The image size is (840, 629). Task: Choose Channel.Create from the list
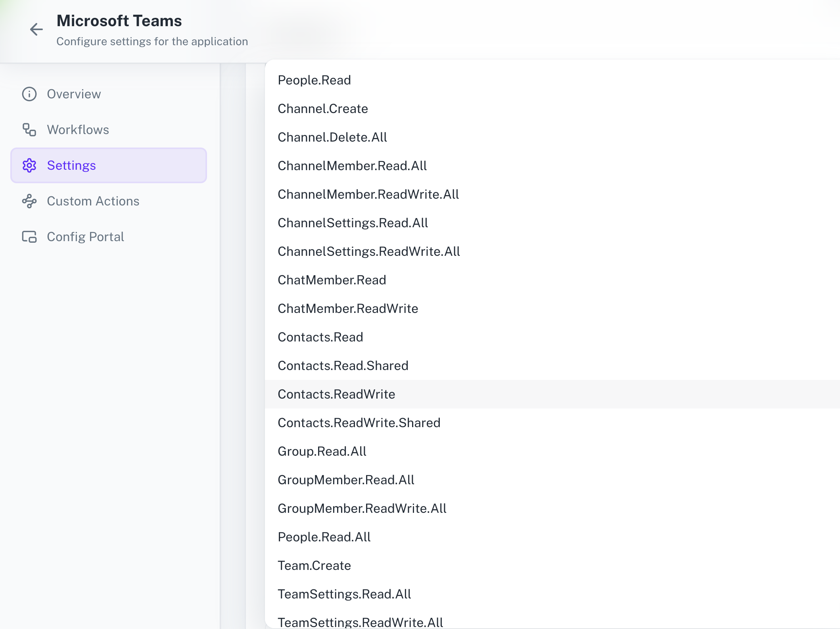tap(323, 108)
